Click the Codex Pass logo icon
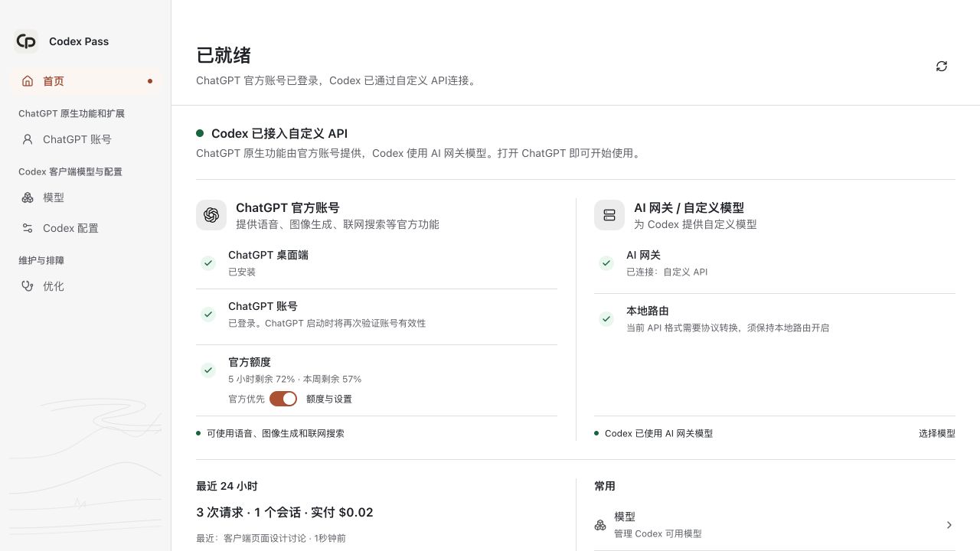980x551 pixels. tap(26, 41)
